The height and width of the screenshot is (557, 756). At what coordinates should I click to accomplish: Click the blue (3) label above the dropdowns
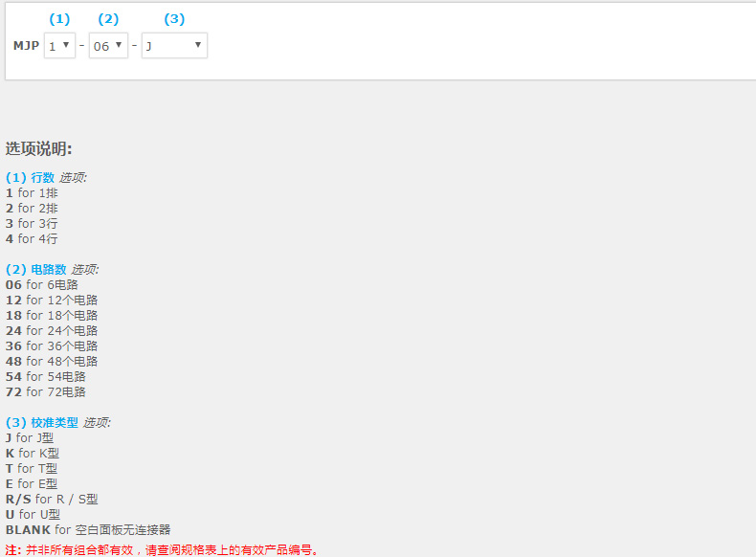[174, 19]
